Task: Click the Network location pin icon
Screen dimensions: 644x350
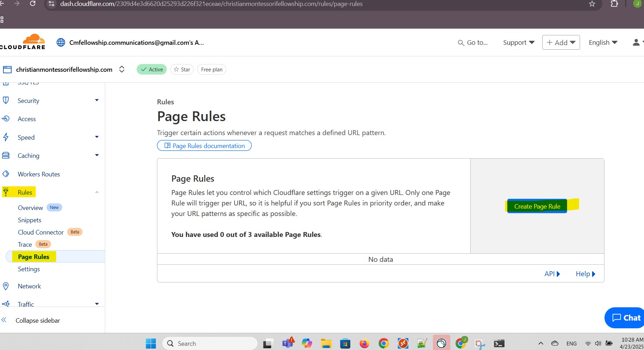Action: point(6,286)
